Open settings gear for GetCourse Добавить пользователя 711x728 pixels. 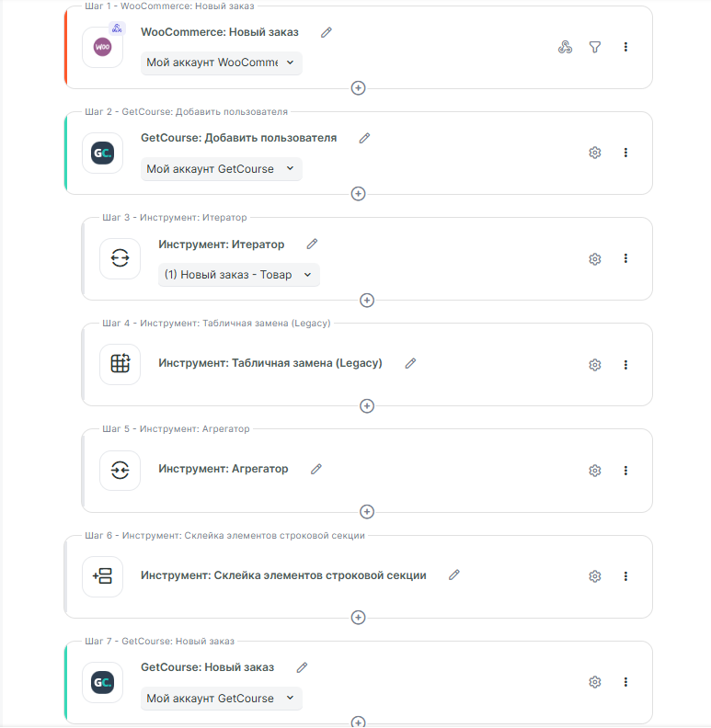595,153
